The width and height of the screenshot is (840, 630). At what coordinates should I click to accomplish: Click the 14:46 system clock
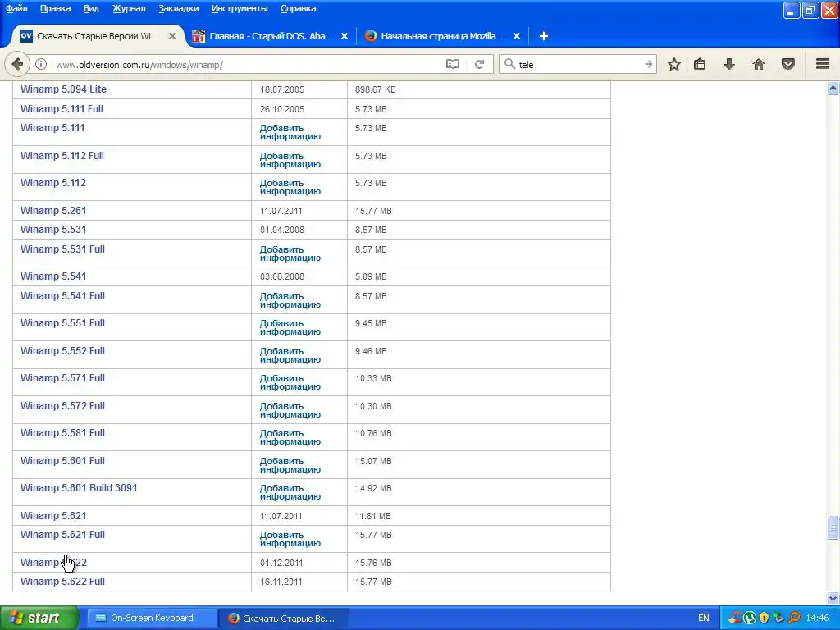818,618
